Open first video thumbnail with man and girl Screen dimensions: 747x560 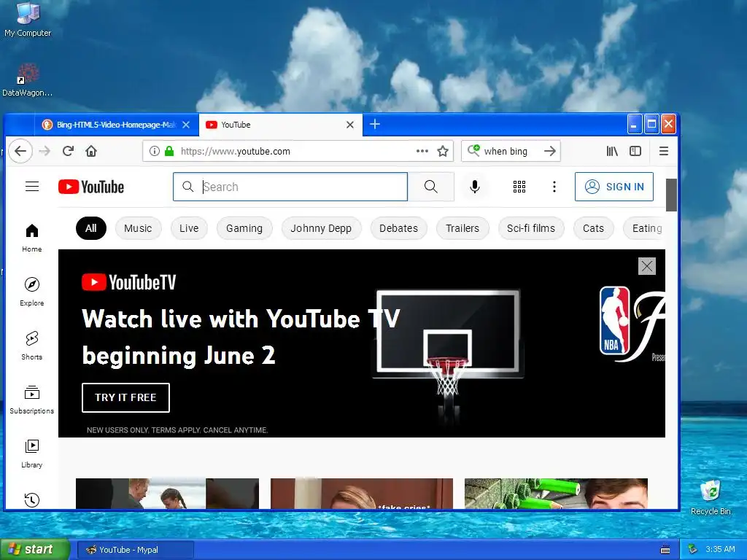pyautogui.click(x=167, y=494)
